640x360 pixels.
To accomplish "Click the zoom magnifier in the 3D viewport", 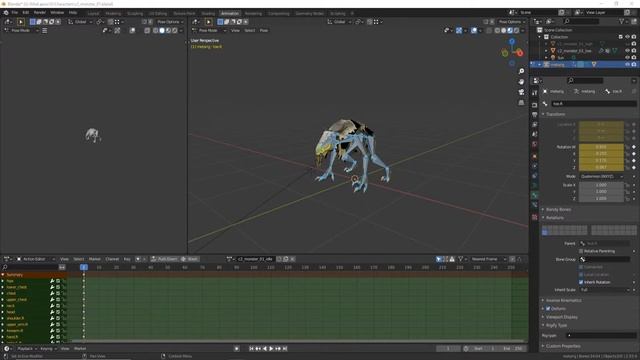I will coord(521,71).
